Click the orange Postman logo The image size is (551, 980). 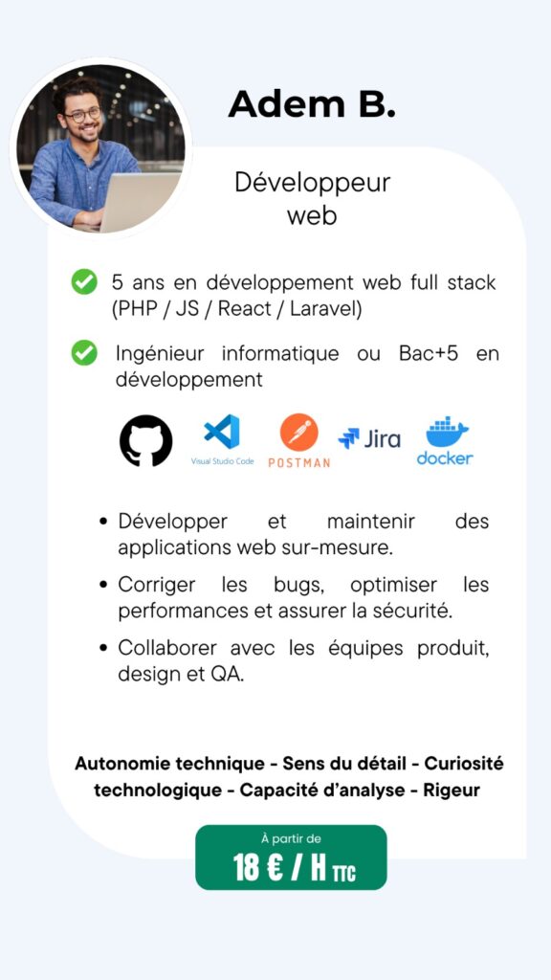click(x=299, y=440)
